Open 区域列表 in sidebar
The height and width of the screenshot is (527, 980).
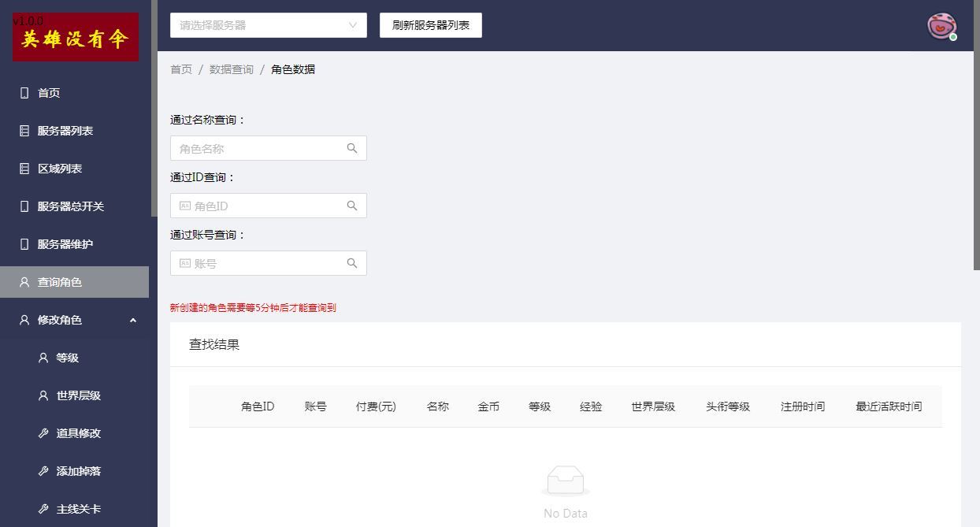[x=60, y=169]
